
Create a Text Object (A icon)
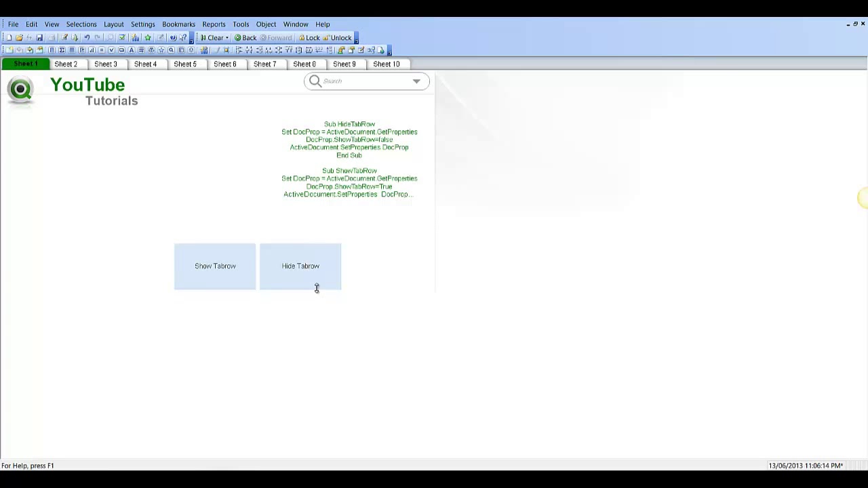(x=132, y=50)
